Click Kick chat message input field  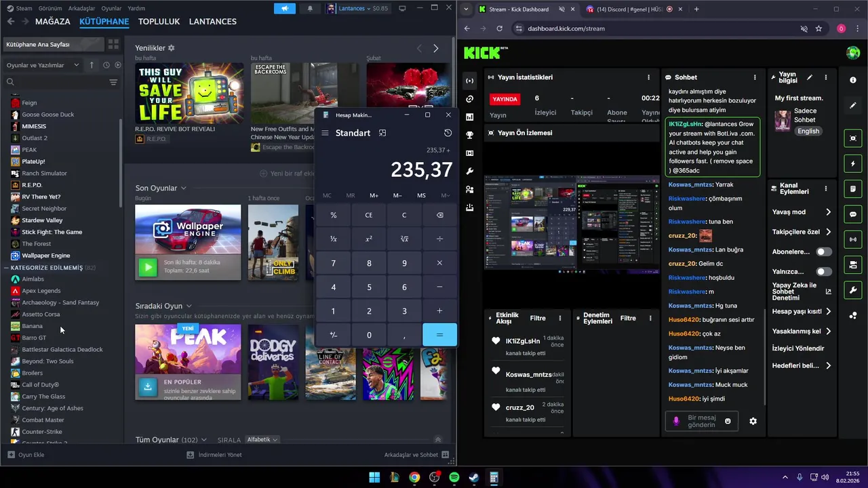702,421
